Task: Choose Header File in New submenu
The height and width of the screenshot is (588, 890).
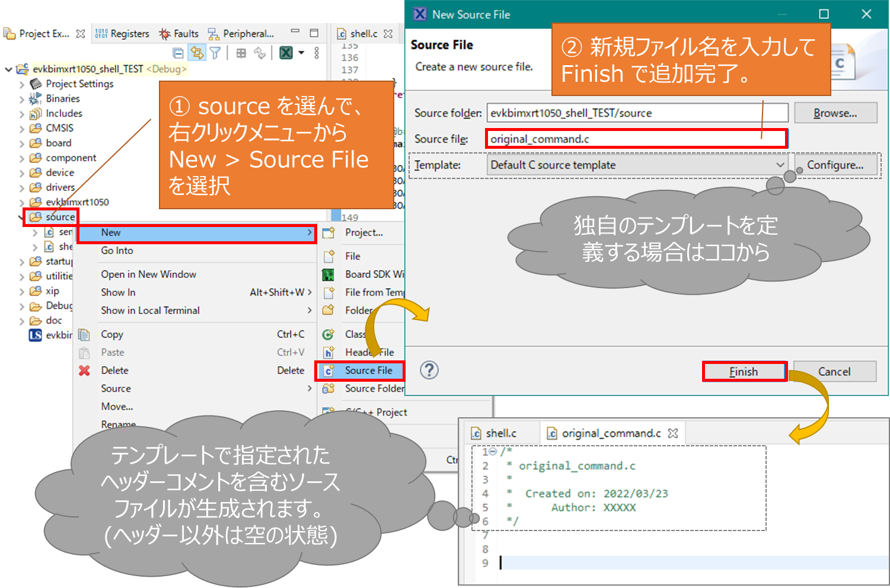Action: (369, 353)
